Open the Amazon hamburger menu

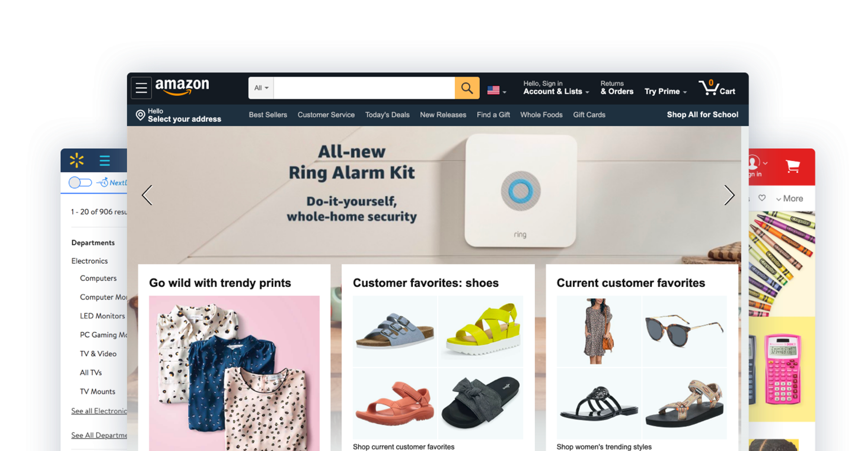click(x=141, y=88)
